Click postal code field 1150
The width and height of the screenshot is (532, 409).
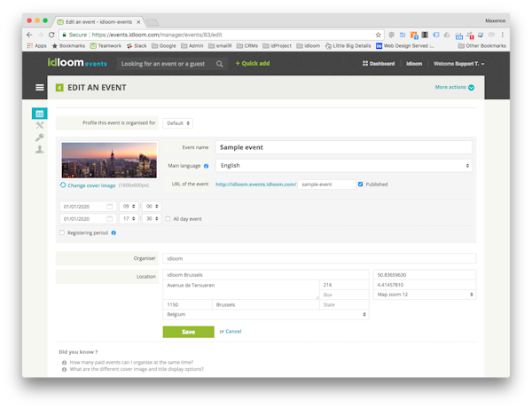point(187,305)
